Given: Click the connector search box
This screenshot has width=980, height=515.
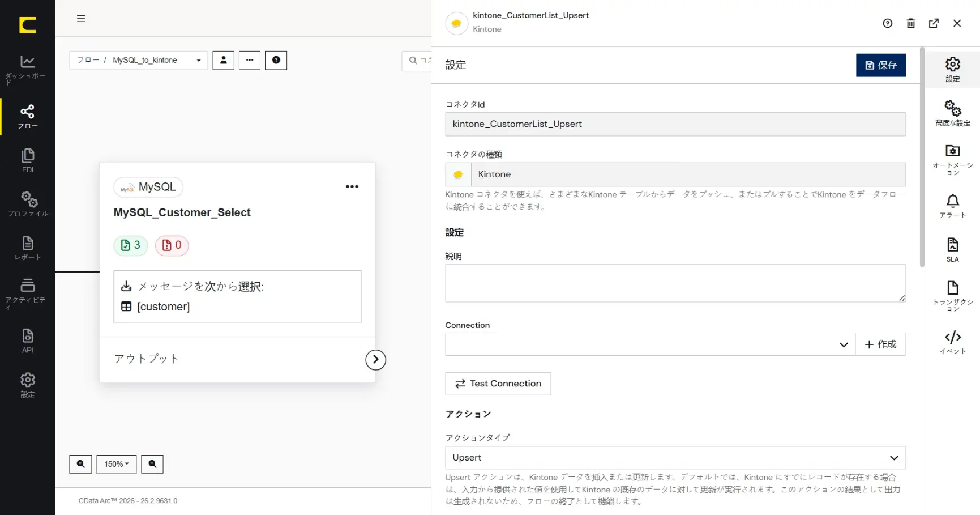Looking at the screenshot, I should click(417, 60).
